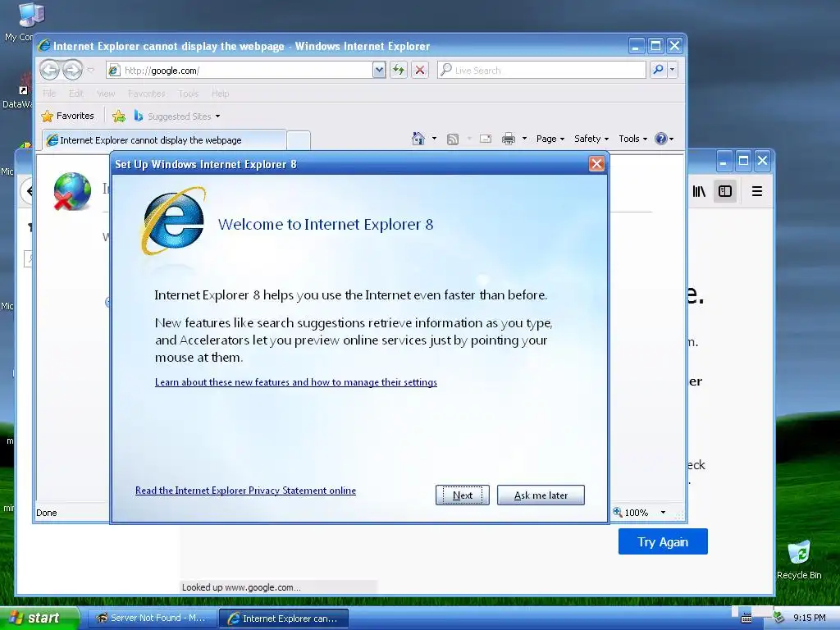The image size is (840, 630).
Task: Click the Home icon in the command bar
Action: pos(418,139)
